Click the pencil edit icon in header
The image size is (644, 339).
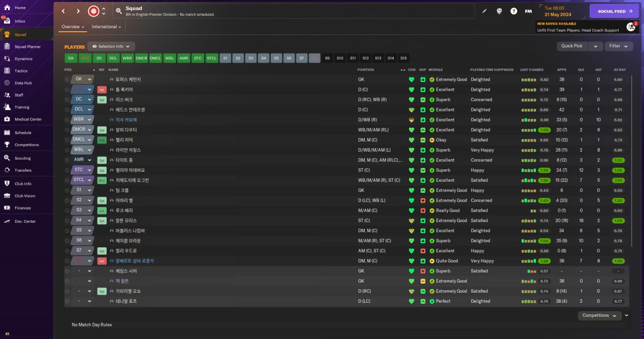click(485, 11)
